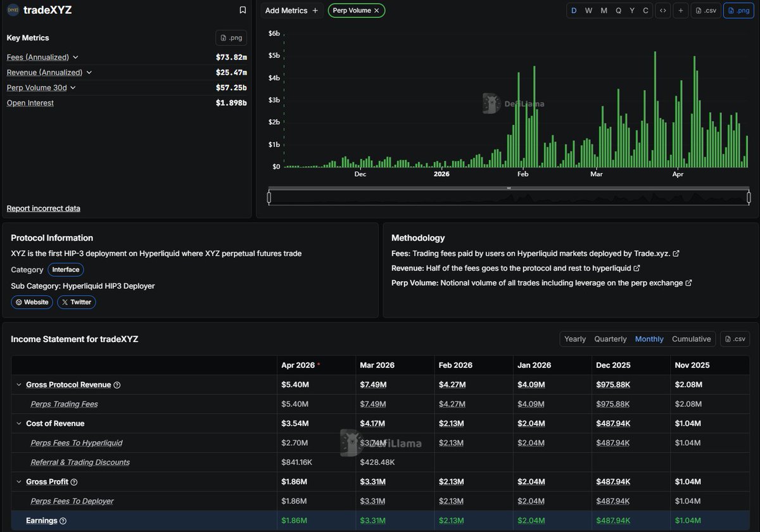Click the left handle of range slider
Screen dimensions: 760x532
point(269,198)
